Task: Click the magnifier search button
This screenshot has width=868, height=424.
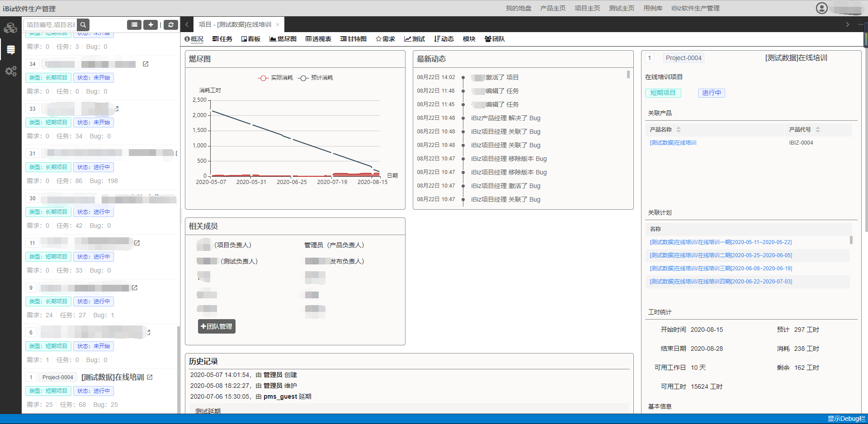Action: (x=83, y=25)
